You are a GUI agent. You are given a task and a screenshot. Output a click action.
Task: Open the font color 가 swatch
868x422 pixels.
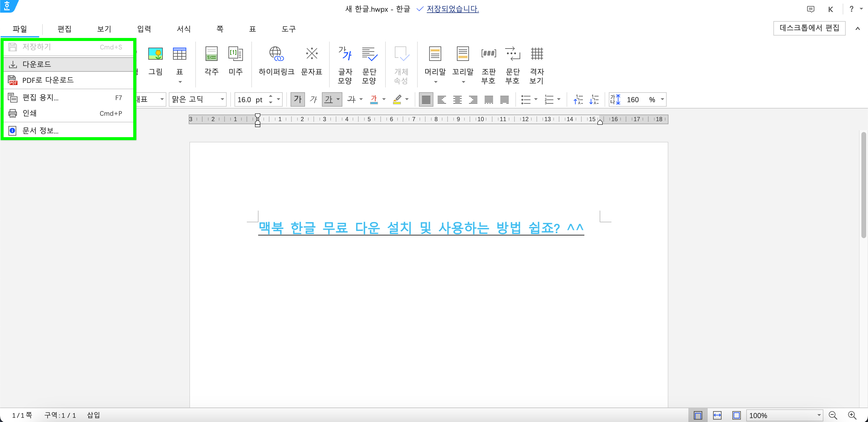point(374,99)
